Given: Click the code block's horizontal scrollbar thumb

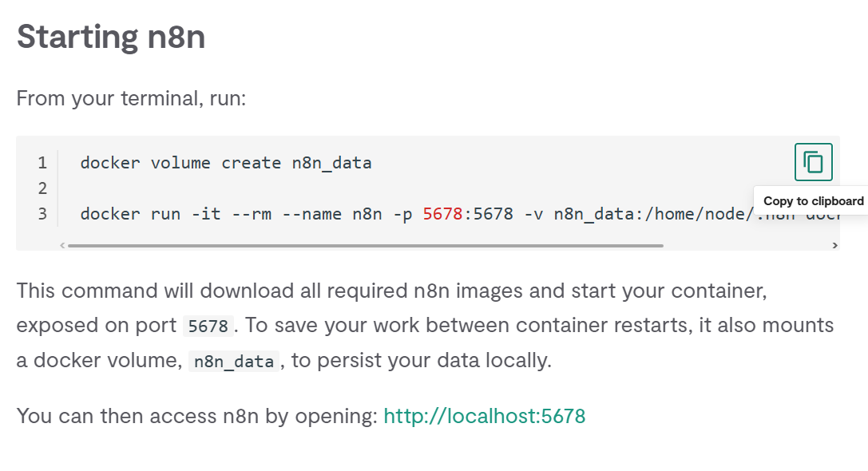Looking at the screenshot, I should click(x=365, y=246).
